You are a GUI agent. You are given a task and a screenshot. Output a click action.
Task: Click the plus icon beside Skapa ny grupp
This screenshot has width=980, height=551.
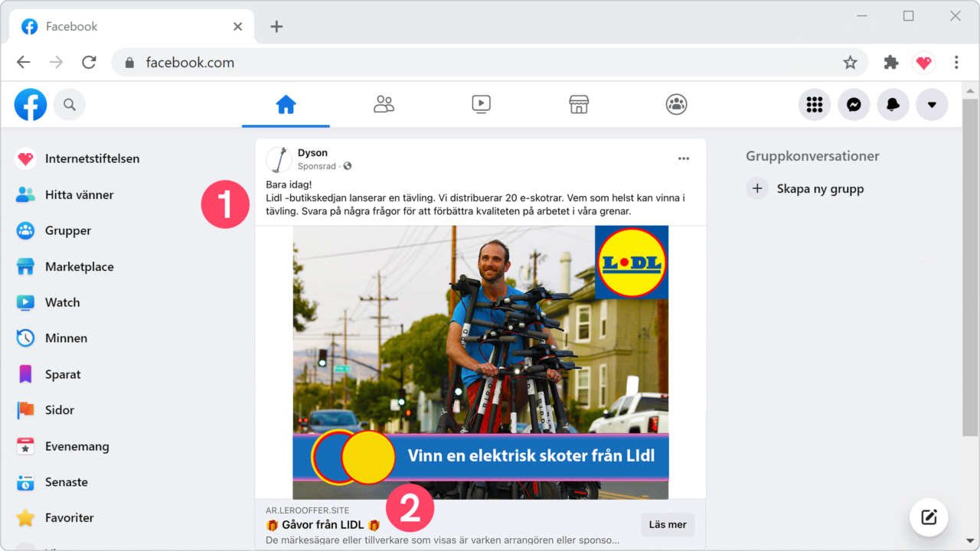click(x=757, y=189)
